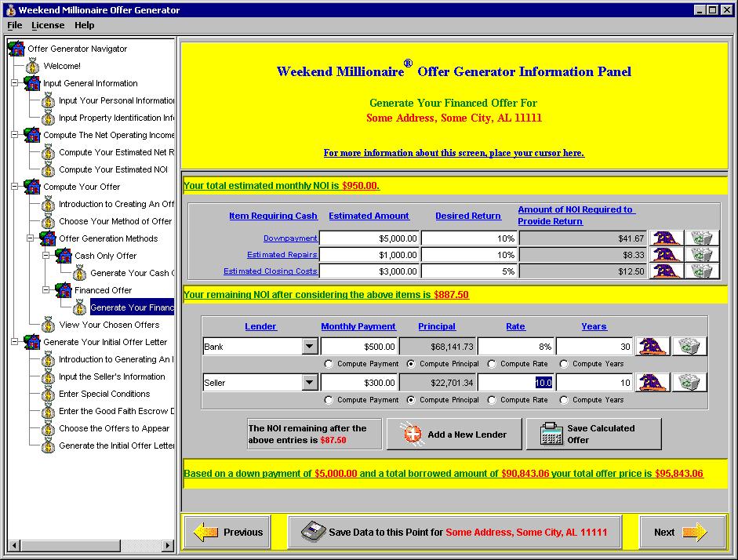Click the Next button
Image resolution: width=738 pixels, height=560 pixels.
pyautogui.click(x=682, y=533)
